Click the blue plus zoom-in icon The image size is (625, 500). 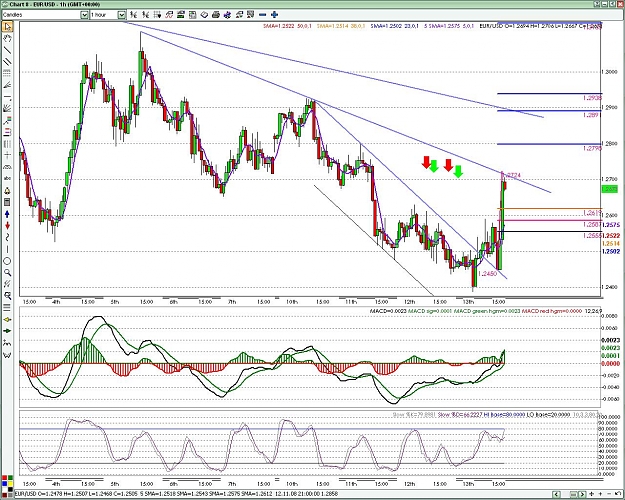point(275,15)
